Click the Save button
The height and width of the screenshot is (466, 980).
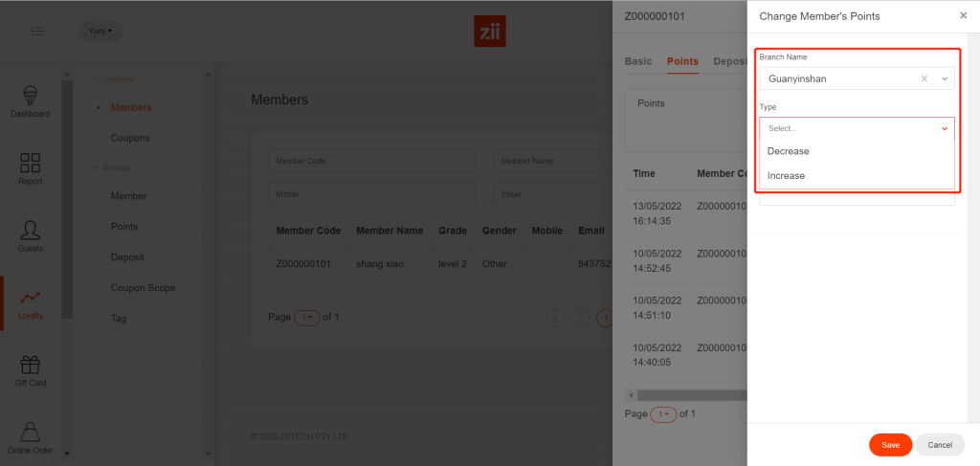click(890, 445)
